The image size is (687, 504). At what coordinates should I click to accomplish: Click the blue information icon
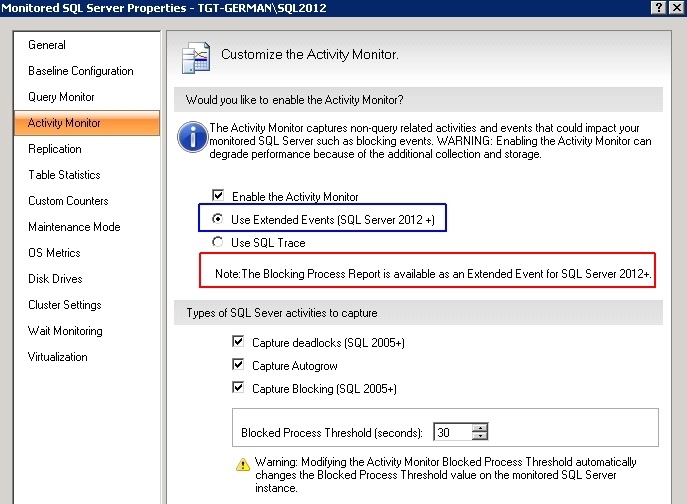pos(192,137)
